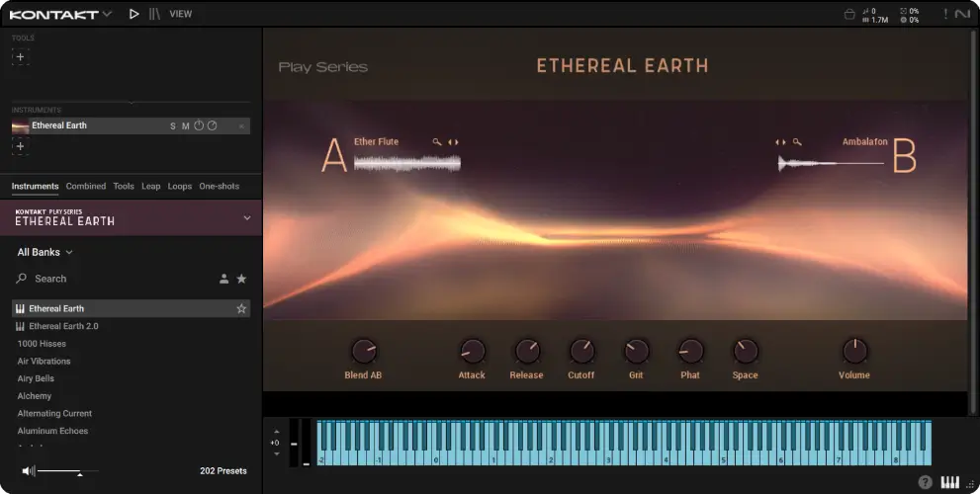Viewport: 980px width, 494px height.
Task: Expand the Ethereal Earth library chevron
Action: [x=247, y=218]
